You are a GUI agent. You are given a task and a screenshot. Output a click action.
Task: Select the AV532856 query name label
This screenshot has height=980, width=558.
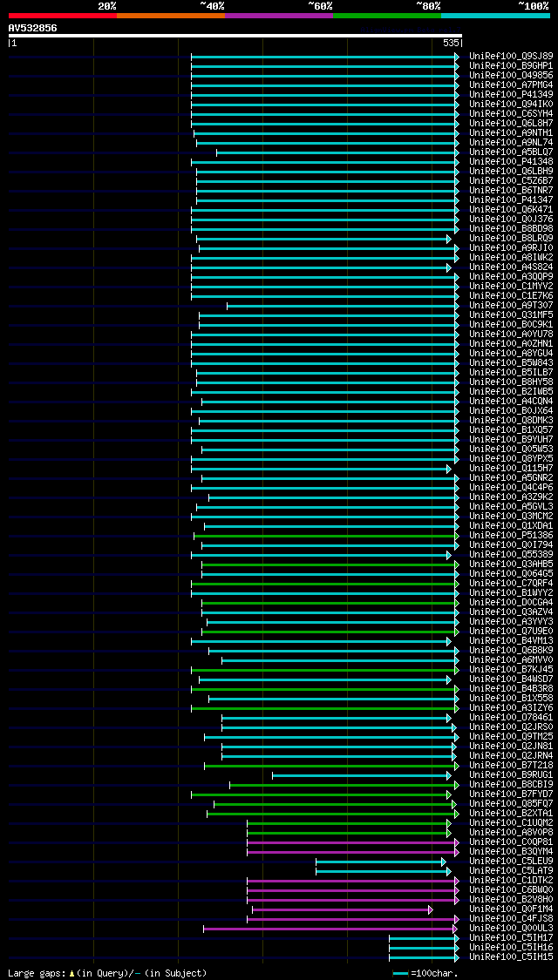(32, 28)
